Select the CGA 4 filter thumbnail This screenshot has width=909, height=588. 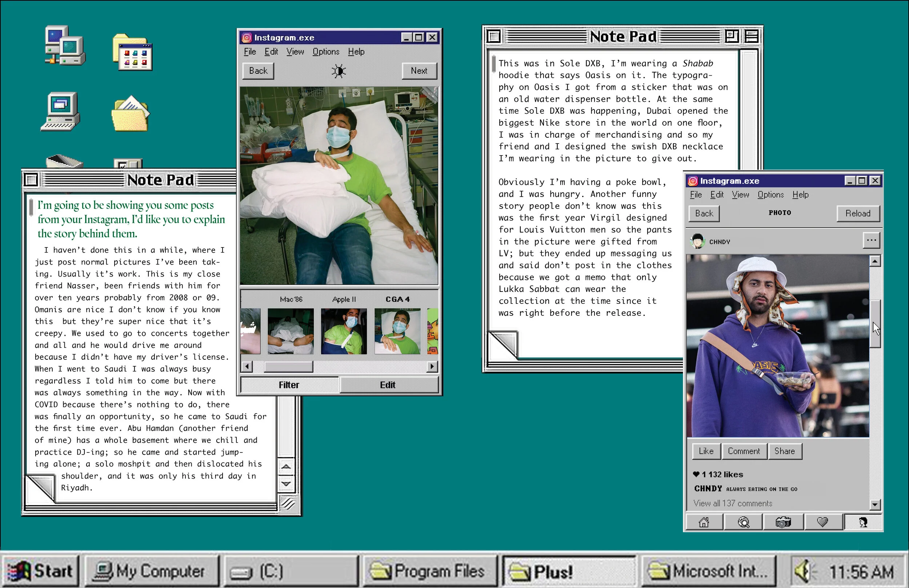397,331
